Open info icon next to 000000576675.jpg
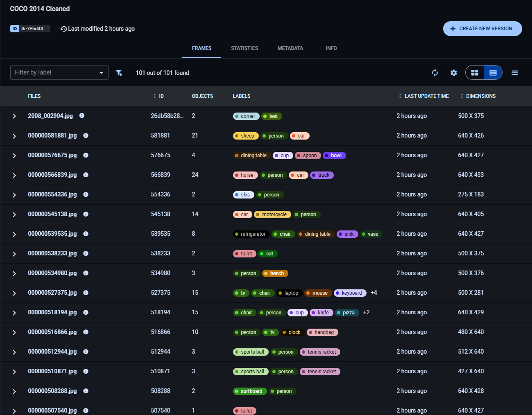532x415 pixels. (x=86, y=155)
